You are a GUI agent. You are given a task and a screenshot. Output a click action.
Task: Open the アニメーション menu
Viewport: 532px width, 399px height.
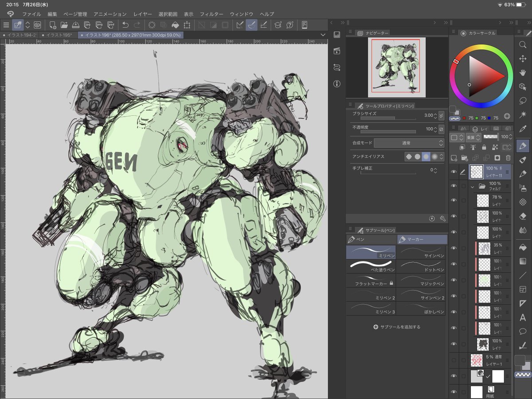[x=111, y=14]
